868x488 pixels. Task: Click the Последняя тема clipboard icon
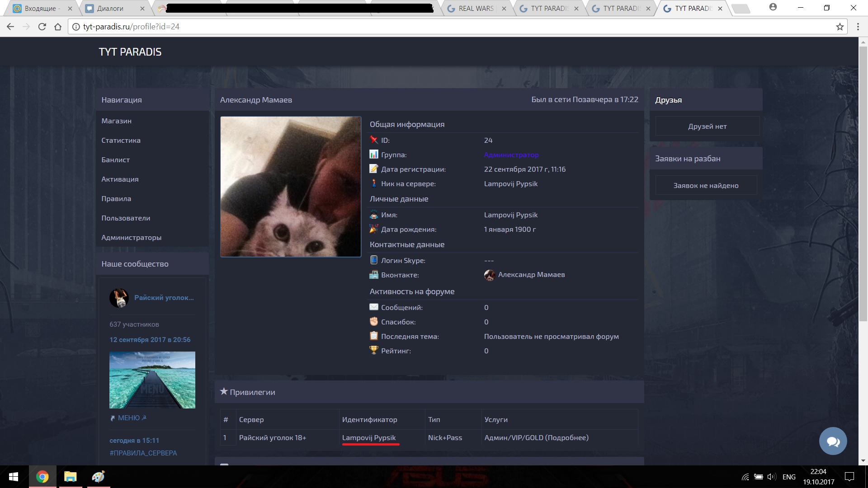[x=374, y=336]
